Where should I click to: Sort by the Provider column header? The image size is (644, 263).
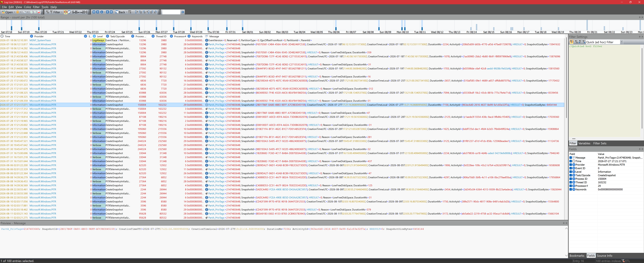pyautogui.click(x=39, y=36)
